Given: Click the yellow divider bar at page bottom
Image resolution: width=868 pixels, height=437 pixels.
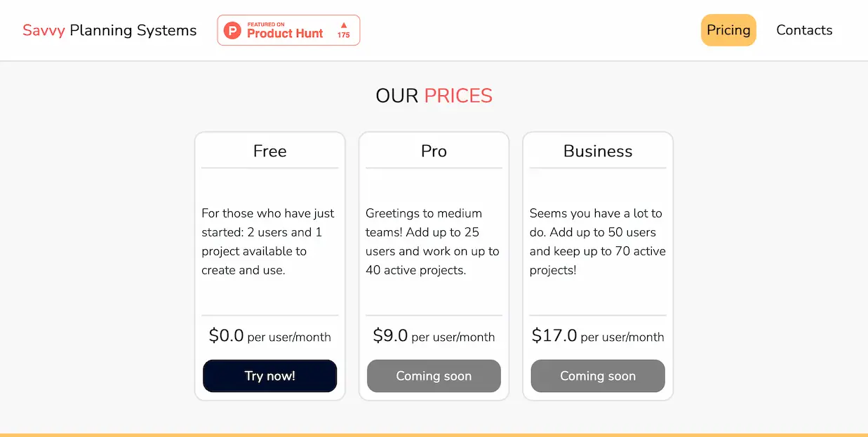Looking at the screenshot, I should [434, 435].
